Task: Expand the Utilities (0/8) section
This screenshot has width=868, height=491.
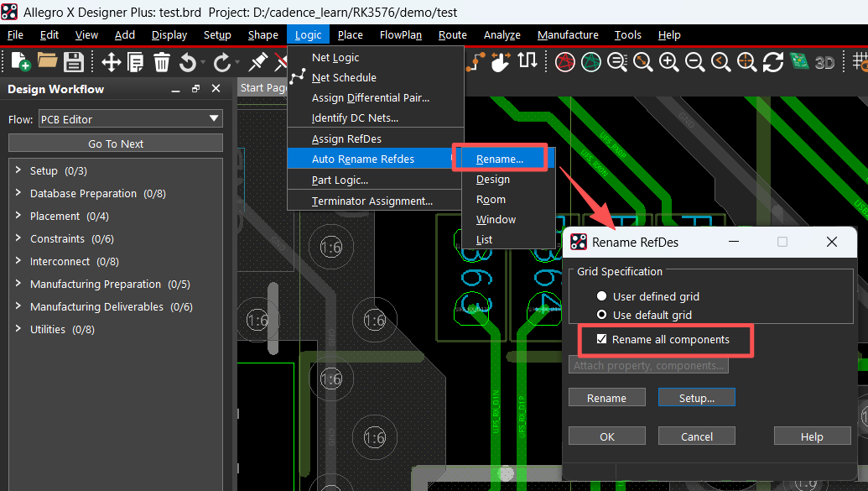Action: click(x=18, y=329)
